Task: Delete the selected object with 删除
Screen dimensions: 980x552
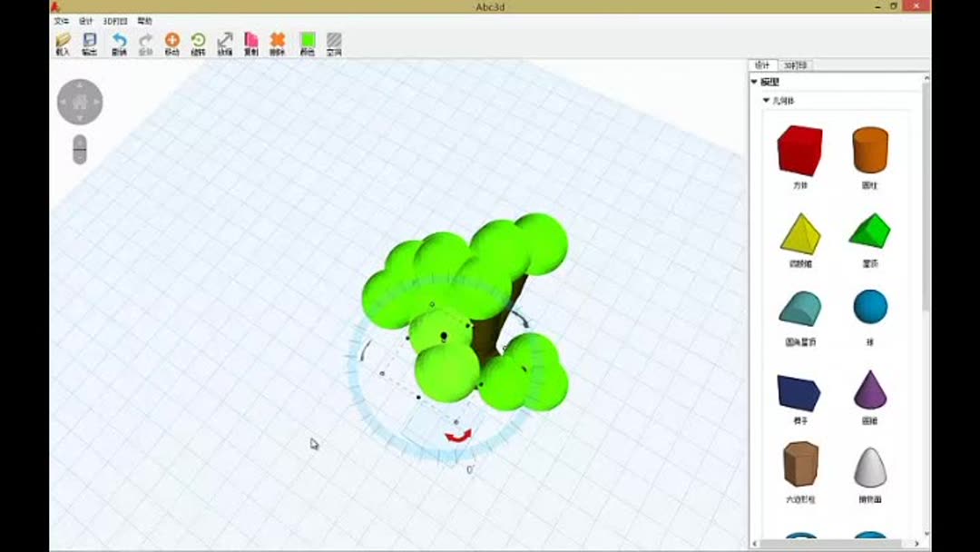Action: point(279,41)
